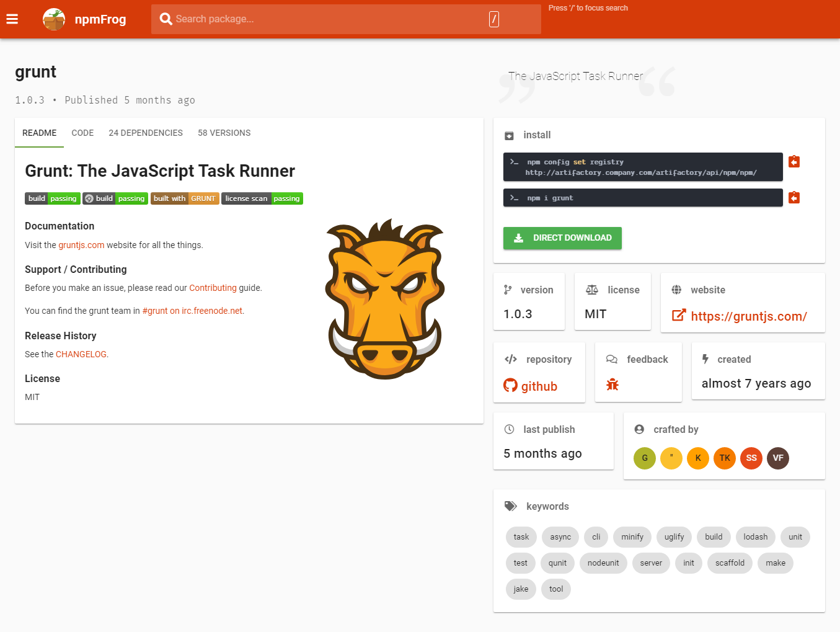Select the async keyword chip
The image size is (840, 632).
coord(560,537)
